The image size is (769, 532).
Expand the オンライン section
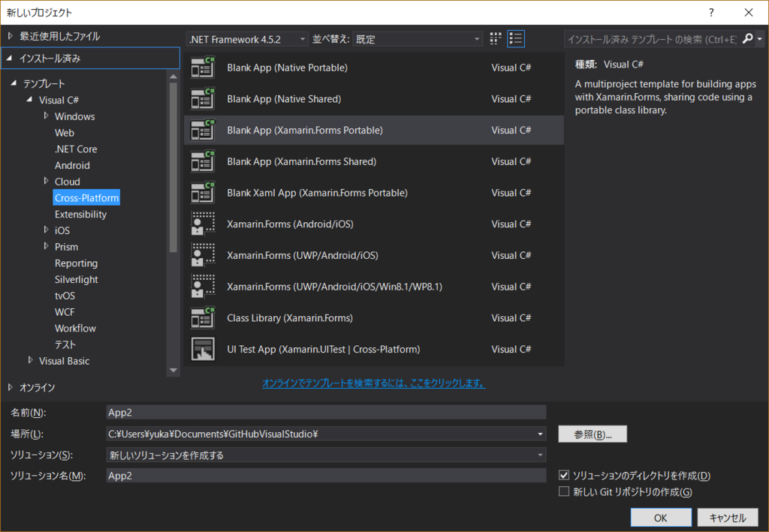11,387
